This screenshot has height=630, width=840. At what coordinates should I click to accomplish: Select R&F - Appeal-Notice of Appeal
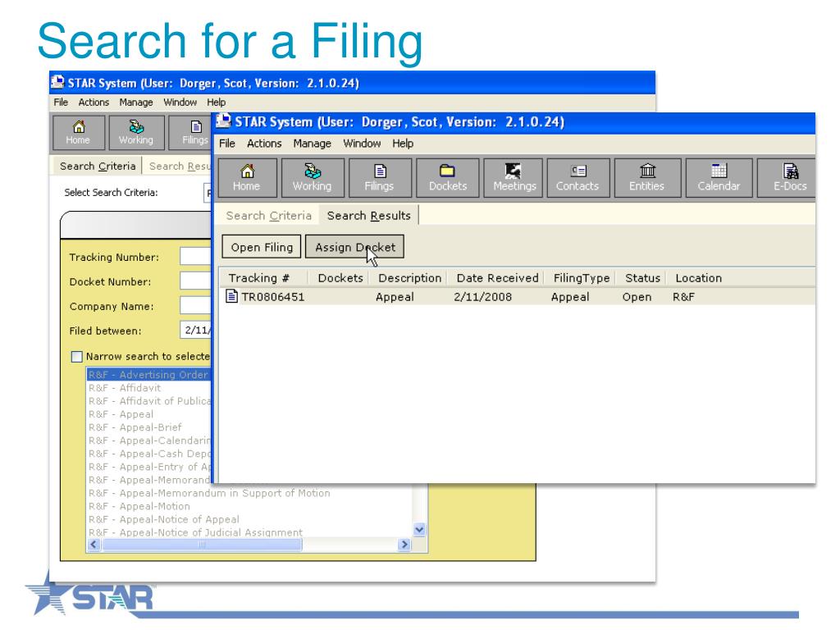coord(164,519)
